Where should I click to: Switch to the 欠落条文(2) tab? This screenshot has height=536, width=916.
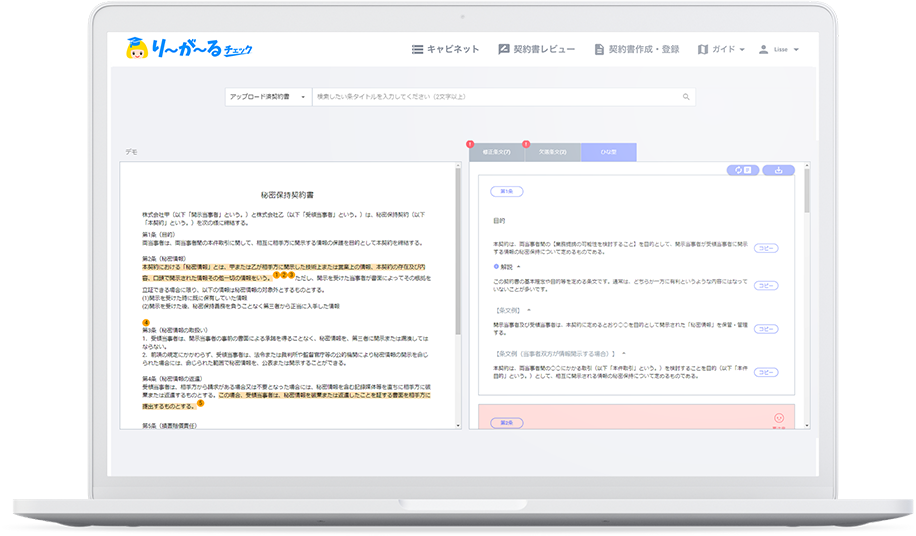click(x=553, y=152)
